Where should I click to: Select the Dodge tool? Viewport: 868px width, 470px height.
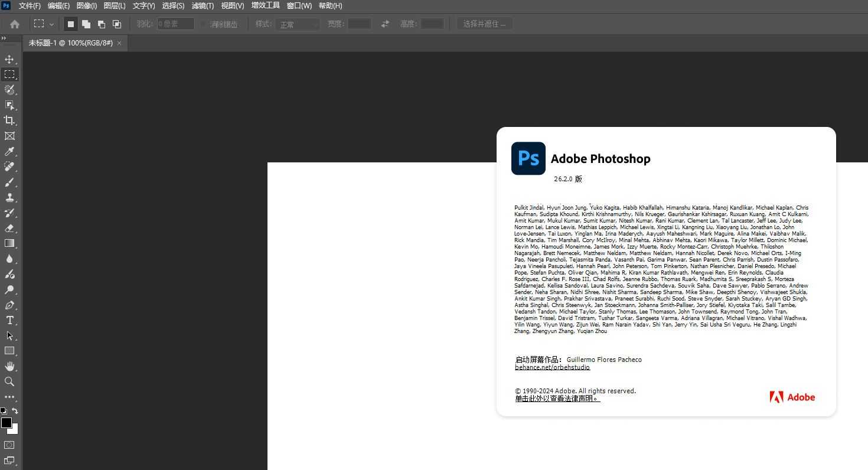pos(9,290)
